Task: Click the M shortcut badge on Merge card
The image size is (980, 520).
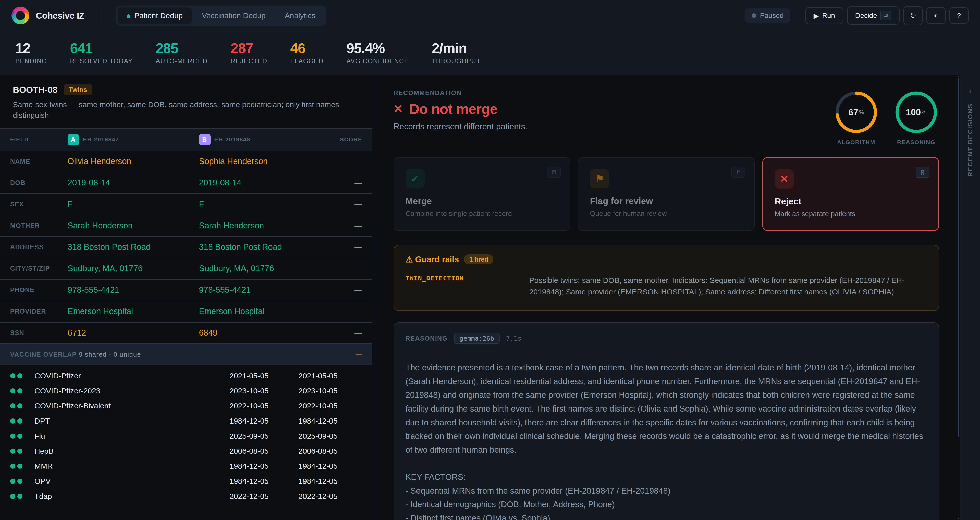Action: tap(554, 172)
